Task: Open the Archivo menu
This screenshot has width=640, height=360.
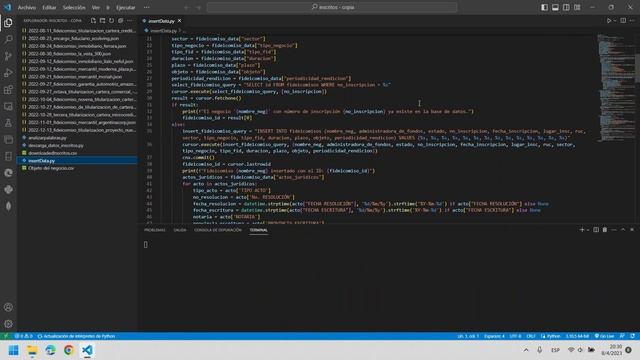Action: [x=27, y=7]
